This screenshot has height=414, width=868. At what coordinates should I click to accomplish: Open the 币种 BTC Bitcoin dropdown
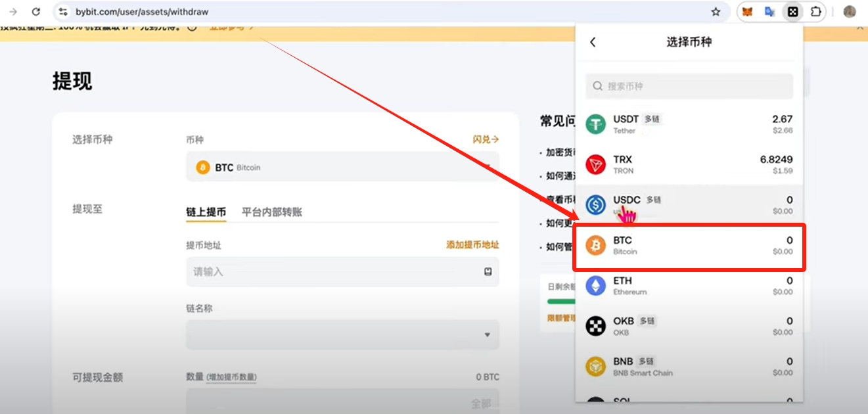[x=342, y=167]
